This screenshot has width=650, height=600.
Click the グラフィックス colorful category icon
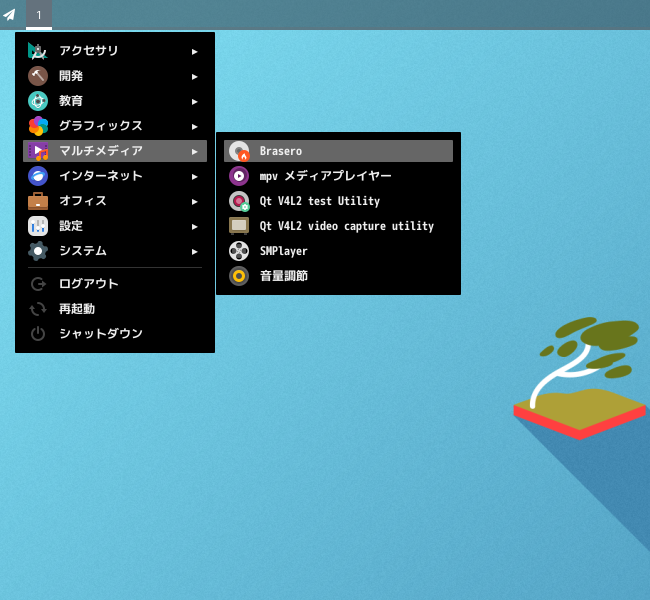click(38, 126)
